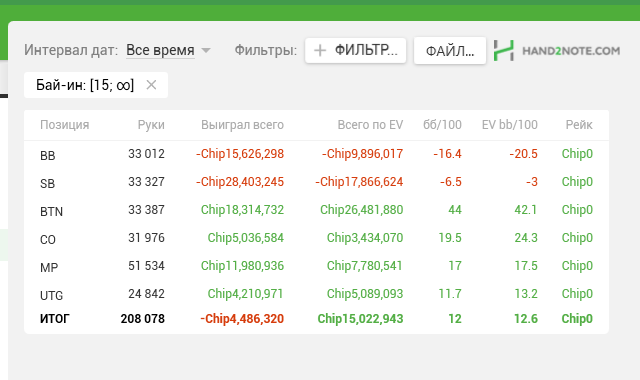The height and width of the screenshot is (380, 640).
Task: Open the ФАЙЛ... button
Action: [450, 51]
